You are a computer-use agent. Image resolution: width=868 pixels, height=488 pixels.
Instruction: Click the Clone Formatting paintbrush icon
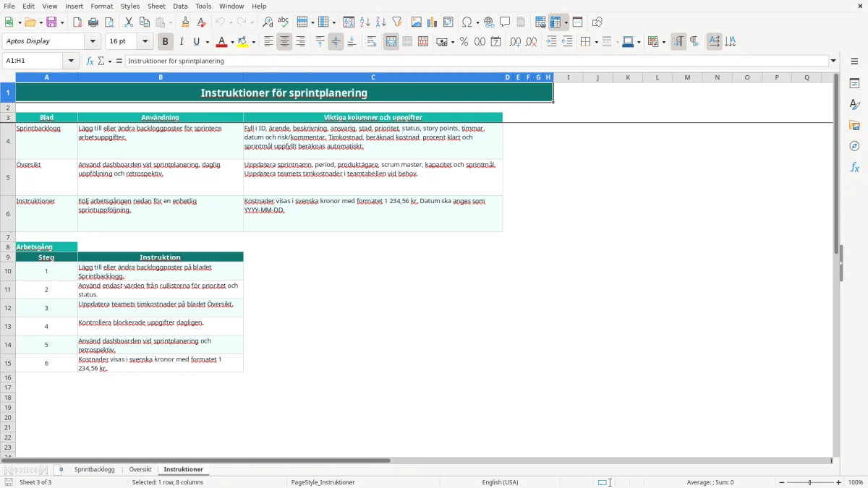tap(186, 22)
